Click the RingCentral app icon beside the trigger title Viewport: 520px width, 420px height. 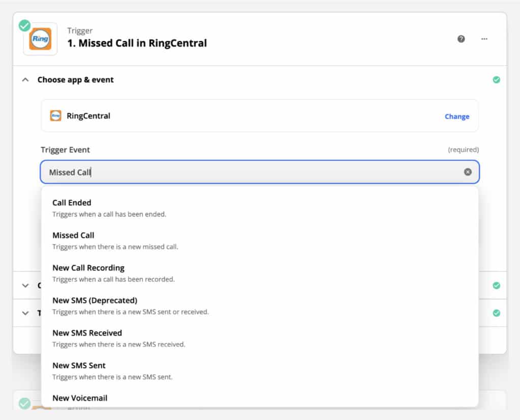(x=40, y=38)
